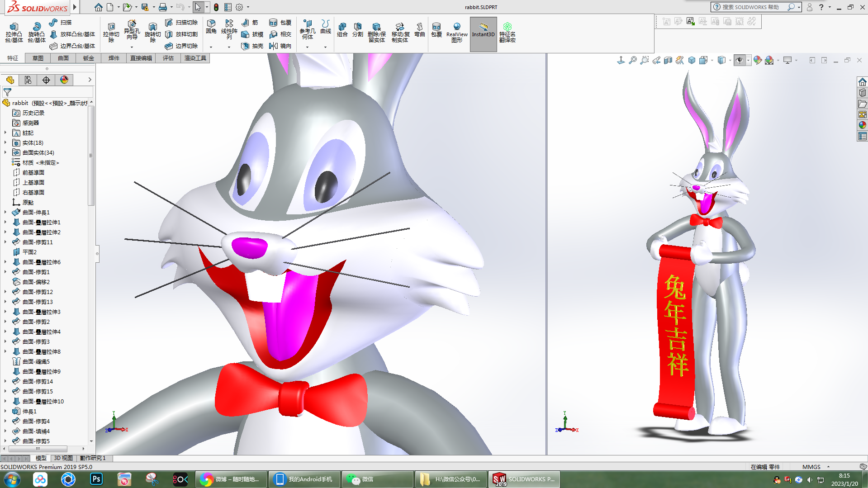Open the 圆角 fillet dropdown arrow
This screenshot has height=488, width=868.
(211, 47)
